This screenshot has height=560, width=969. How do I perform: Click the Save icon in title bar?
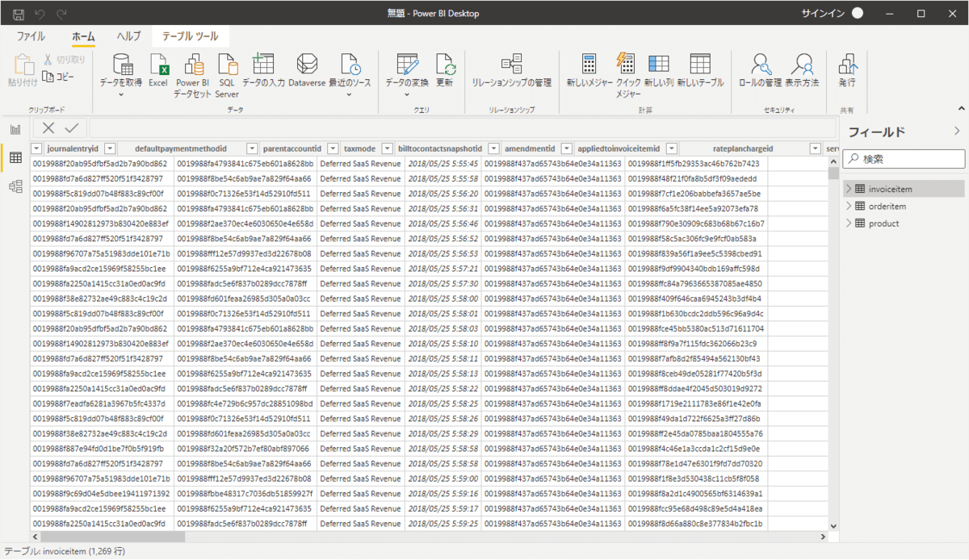pos(19,14)
